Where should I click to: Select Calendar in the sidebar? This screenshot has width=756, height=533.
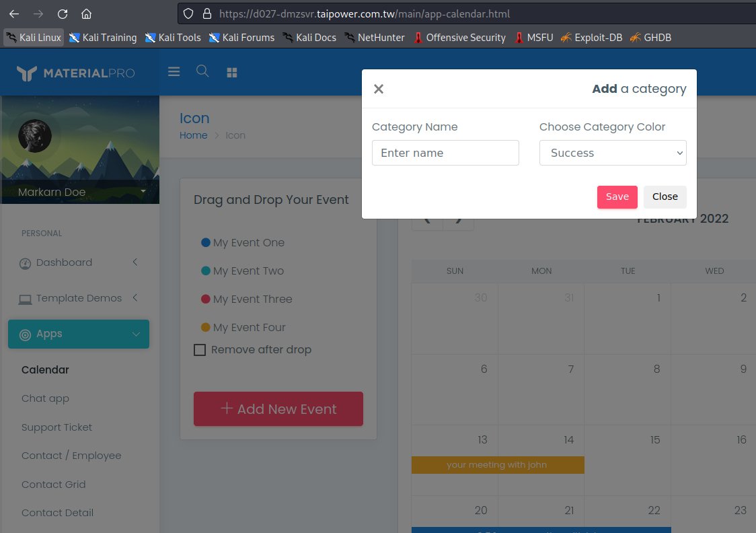[45, 370]
